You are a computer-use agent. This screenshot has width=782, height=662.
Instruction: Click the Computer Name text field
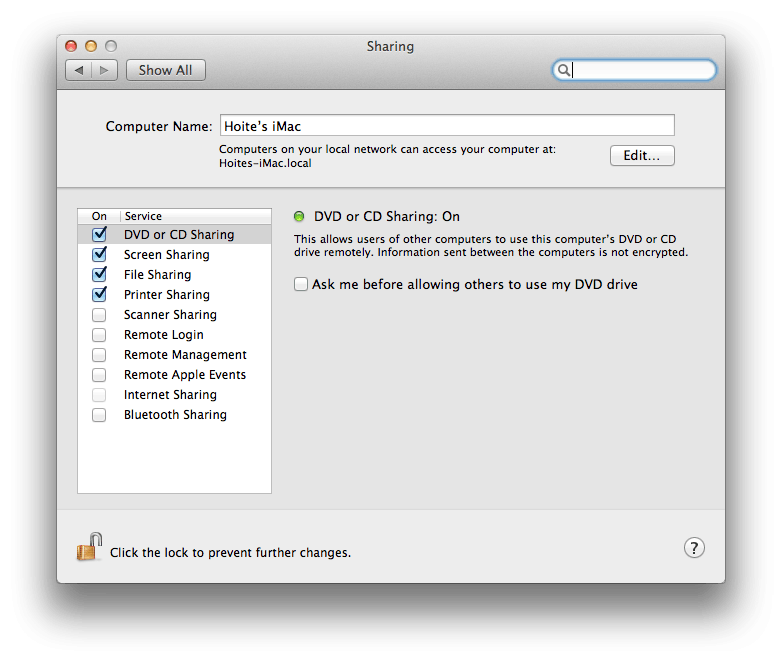(447, 125)
